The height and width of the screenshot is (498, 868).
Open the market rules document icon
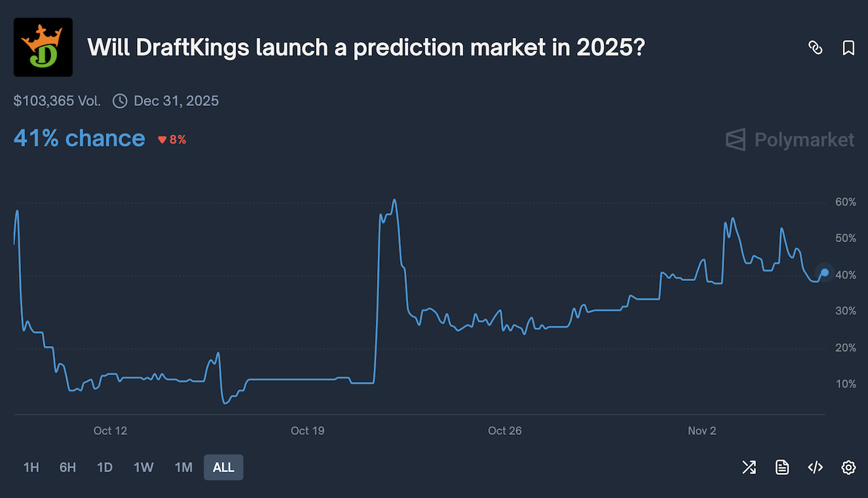(x=782, y=467)
